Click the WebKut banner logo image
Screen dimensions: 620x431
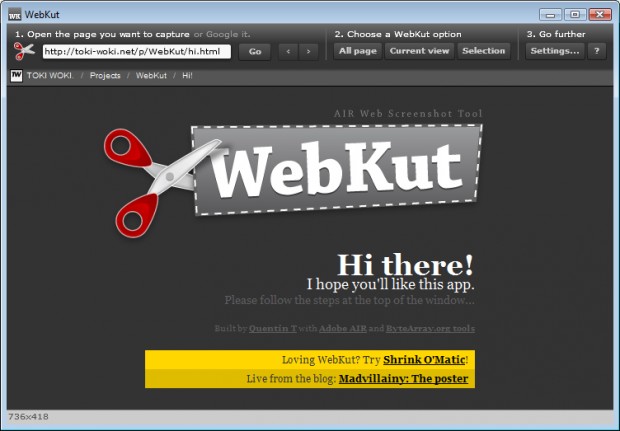337,170
